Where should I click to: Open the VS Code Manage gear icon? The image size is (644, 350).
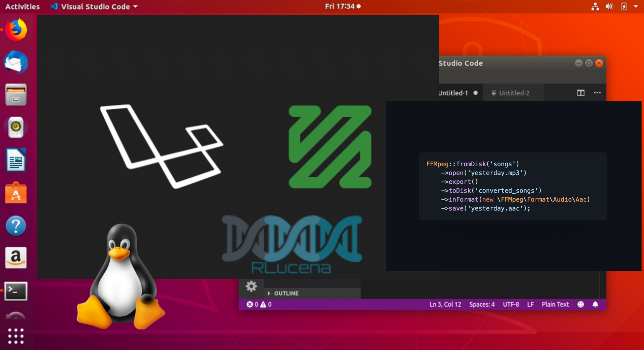(251, 287)
